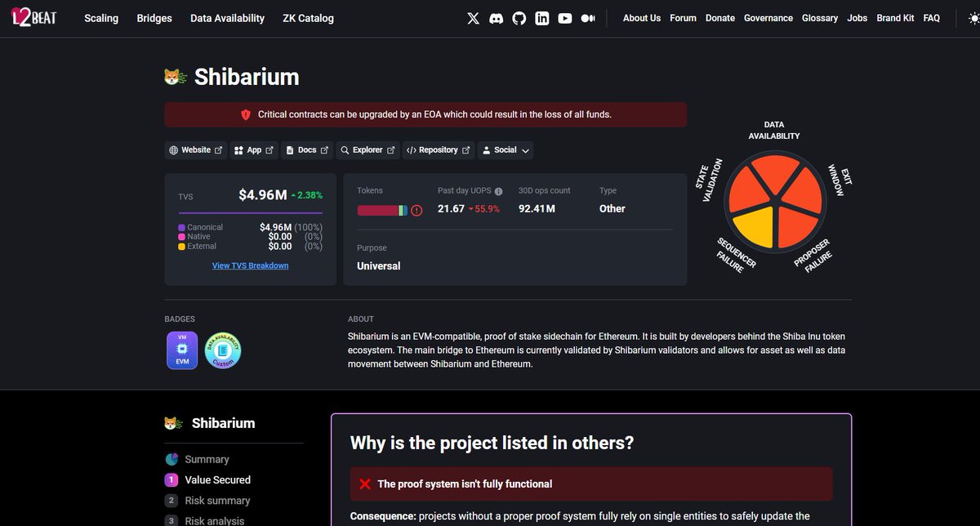Open the Glossary link
Viewport: 980px width, 526px height.
point(820,18)
